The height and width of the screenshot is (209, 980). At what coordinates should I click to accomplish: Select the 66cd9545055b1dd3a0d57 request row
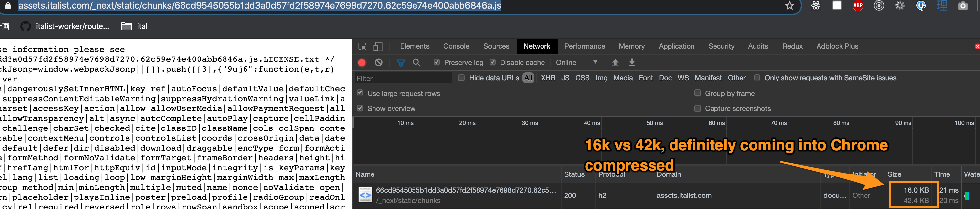click(x=666, y=195)
